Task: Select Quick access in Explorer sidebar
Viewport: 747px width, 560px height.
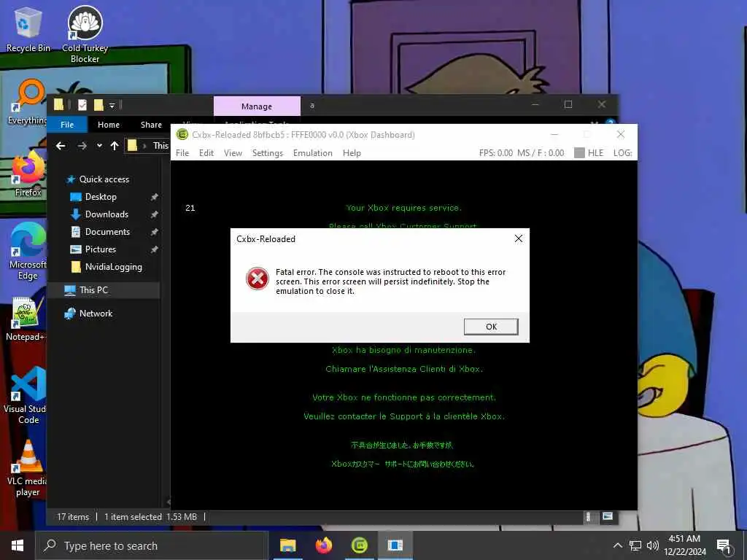Action: click(104, 179)
